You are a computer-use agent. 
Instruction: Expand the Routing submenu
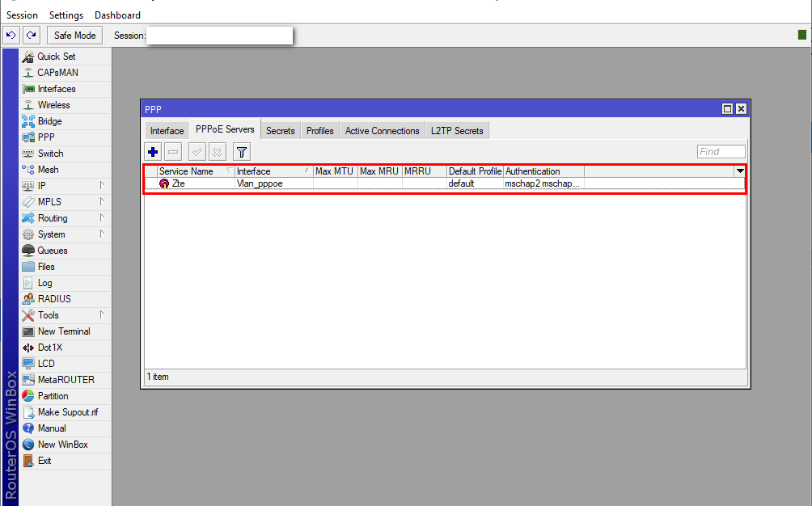click(x=53, y=218)
